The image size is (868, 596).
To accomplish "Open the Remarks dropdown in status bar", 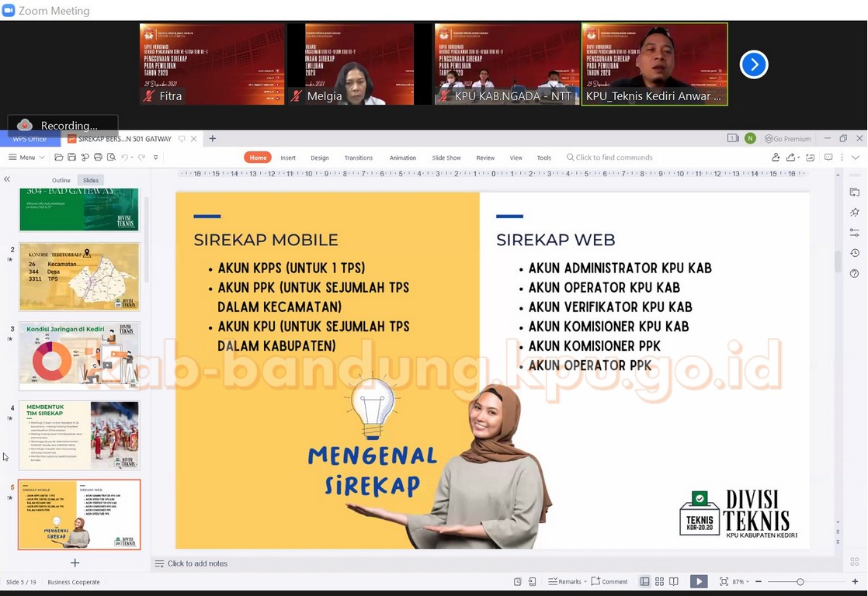I will (566, 581).
